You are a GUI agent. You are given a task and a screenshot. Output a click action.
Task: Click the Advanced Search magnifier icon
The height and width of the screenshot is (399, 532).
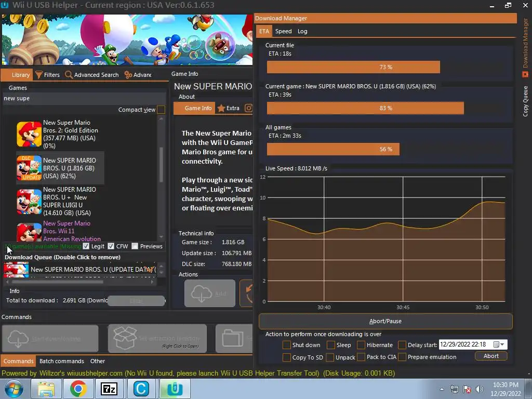(x=69, y=75)
